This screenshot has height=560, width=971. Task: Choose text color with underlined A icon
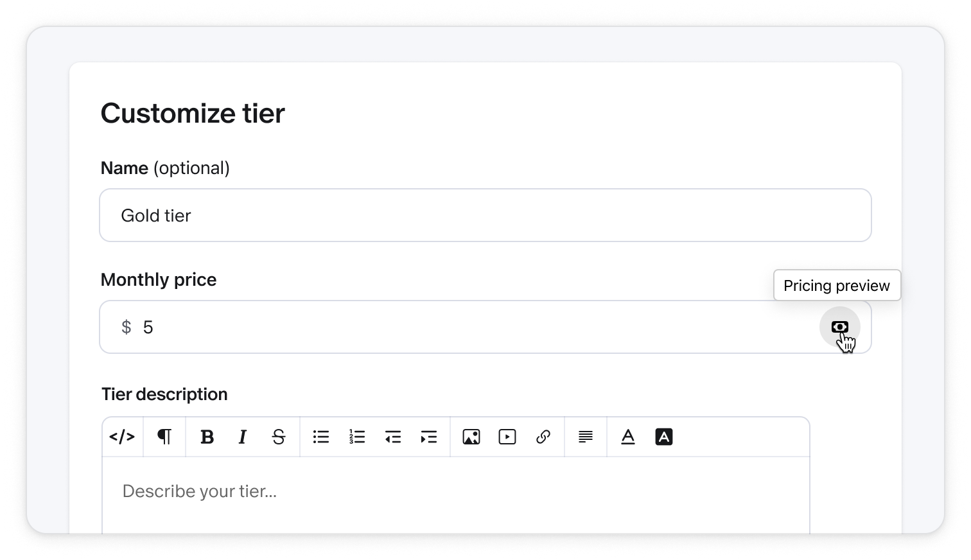(628, 437)
